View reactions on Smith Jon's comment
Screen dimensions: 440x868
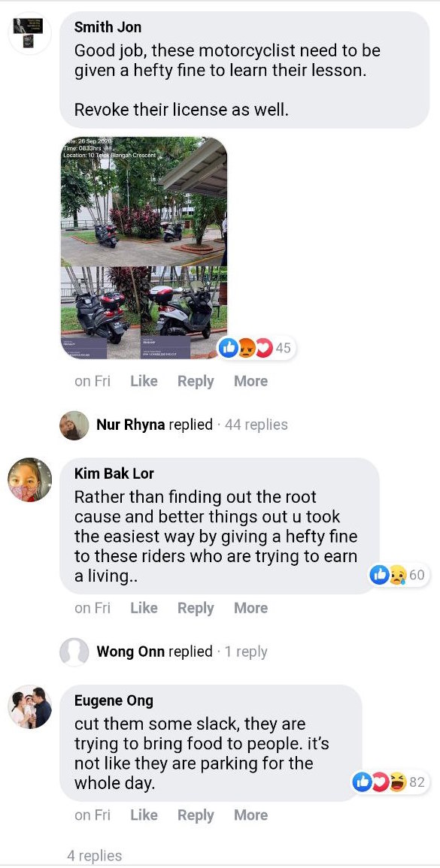click(256, 348)
